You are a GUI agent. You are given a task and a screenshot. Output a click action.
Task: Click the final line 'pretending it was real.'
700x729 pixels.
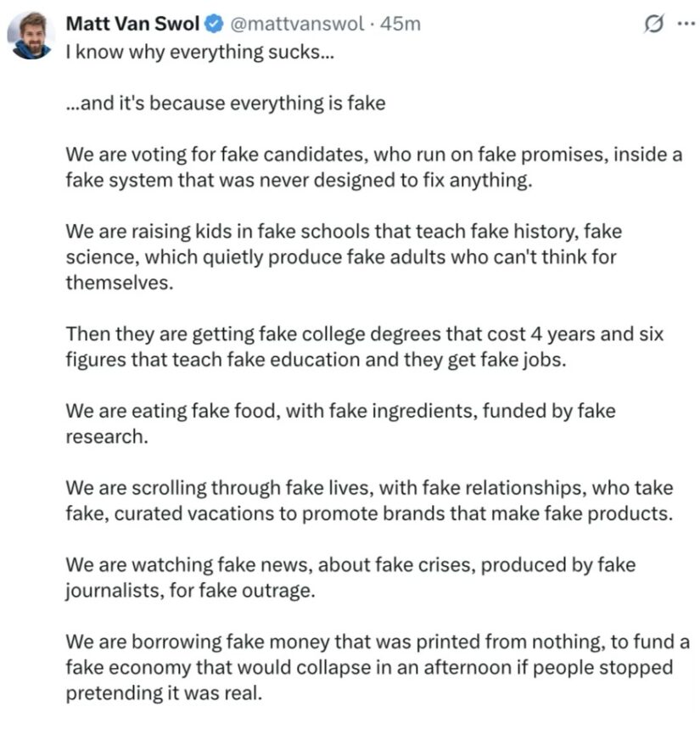(x=164, y=693)
